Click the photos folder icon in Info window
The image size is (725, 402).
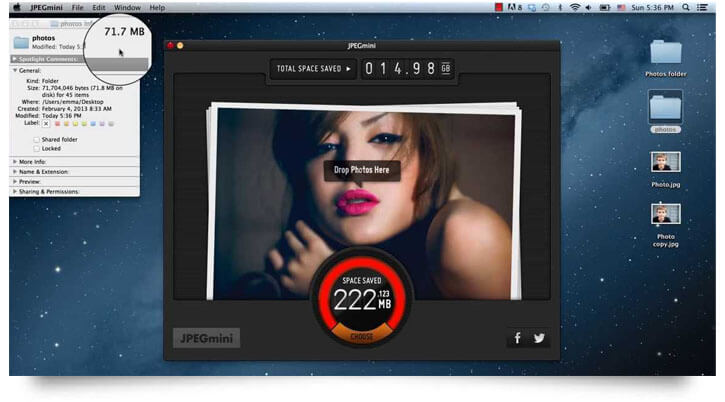[x=21, y=43]
